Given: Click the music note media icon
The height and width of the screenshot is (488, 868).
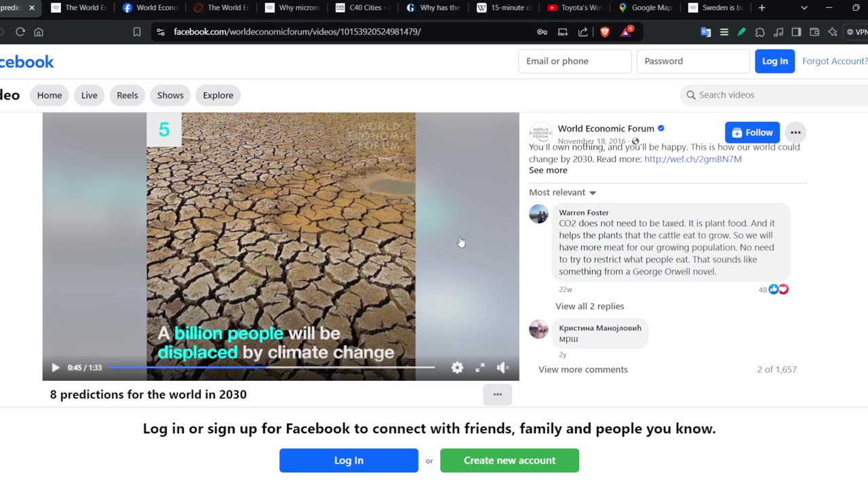Looking at the screenshot, I should 778,32.
